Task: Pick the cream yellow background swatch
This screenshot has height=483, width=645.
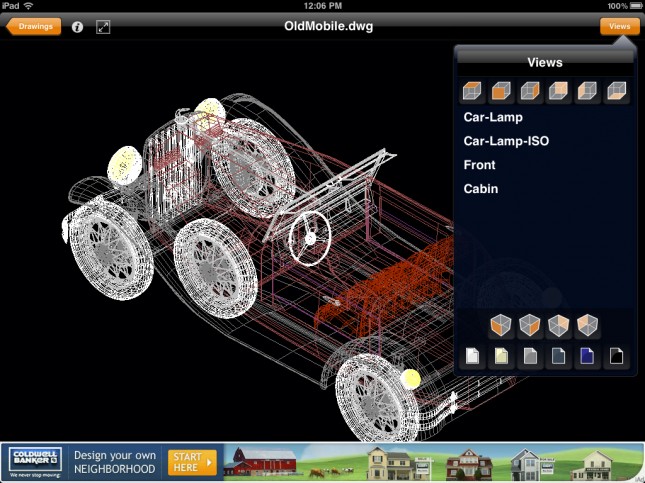Action: click(500, 356)
